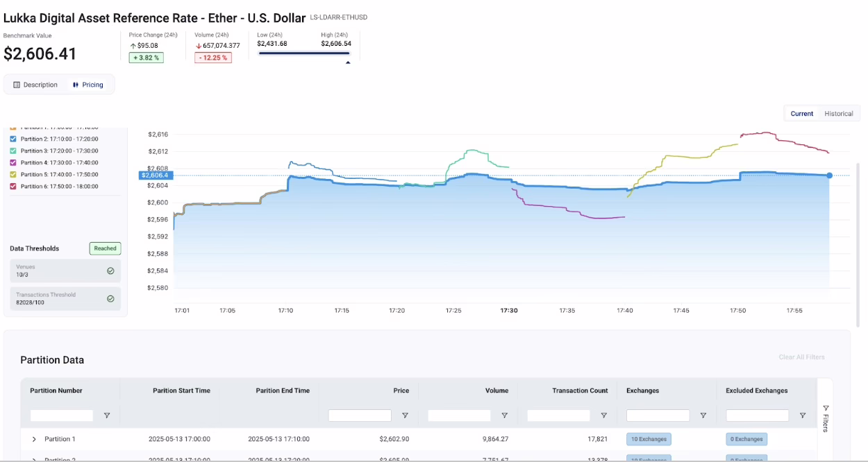Screen dimensions: 868x462
Task: Sort by the Volume column header
Action: (x=496, y=391)
